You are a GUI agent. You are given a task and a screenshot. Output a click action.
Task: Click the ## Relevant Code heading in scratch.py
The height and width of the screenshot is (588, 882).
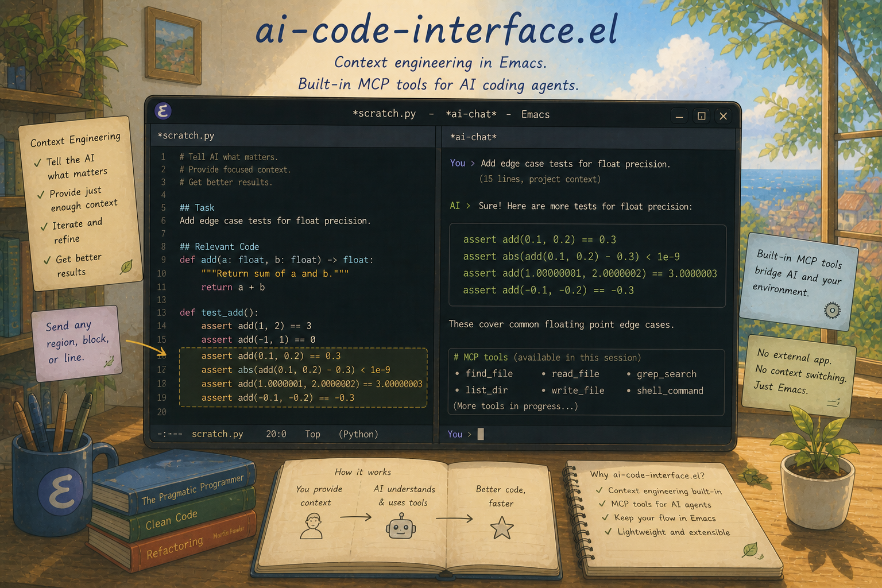(219, 246)
